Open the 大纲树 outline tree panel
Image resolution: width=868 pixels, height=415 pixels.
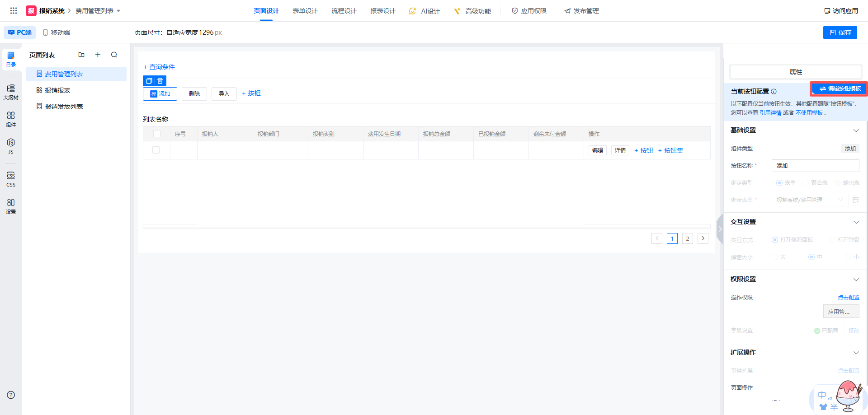11,92
